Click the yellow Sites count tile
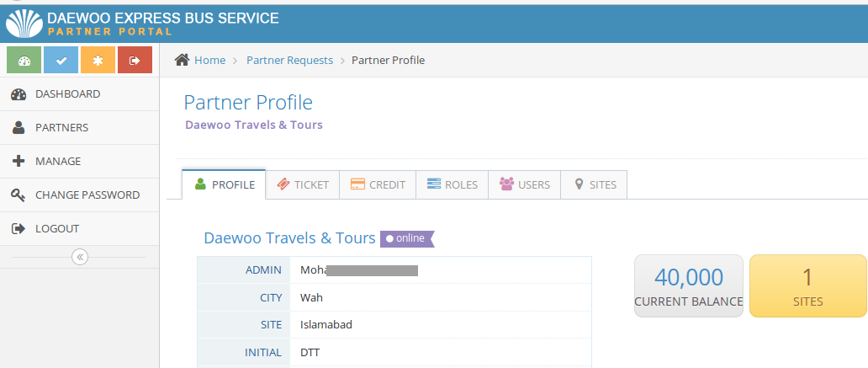This screenshot has height=368, width=868. pyautogui.click(x=807, y=285)
